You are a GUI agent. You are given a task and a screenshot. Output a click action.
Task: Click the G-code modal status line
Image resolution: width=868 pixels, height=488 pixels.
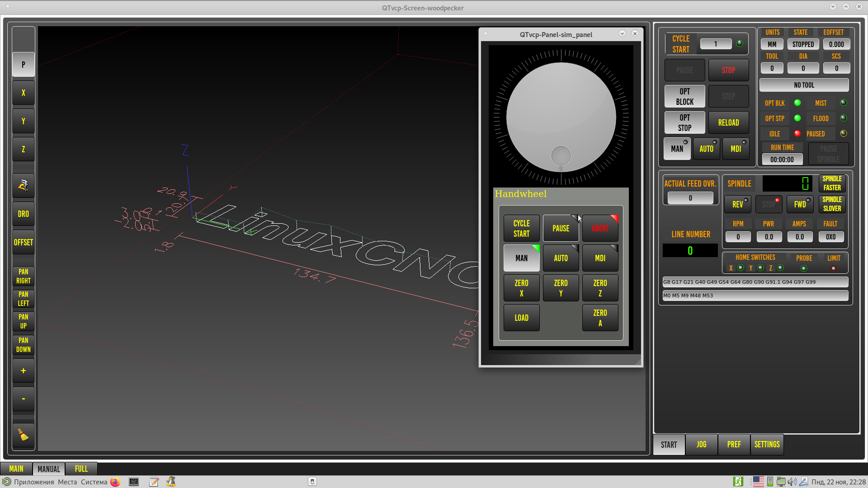(x=755, y=282)
